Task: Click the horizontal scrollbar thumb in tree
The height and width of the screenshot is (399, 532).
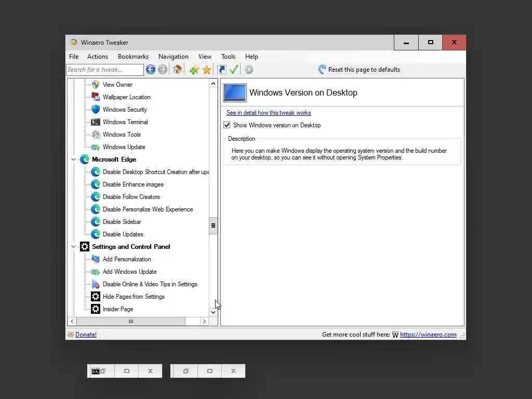Action: click(x=131, y=321)
